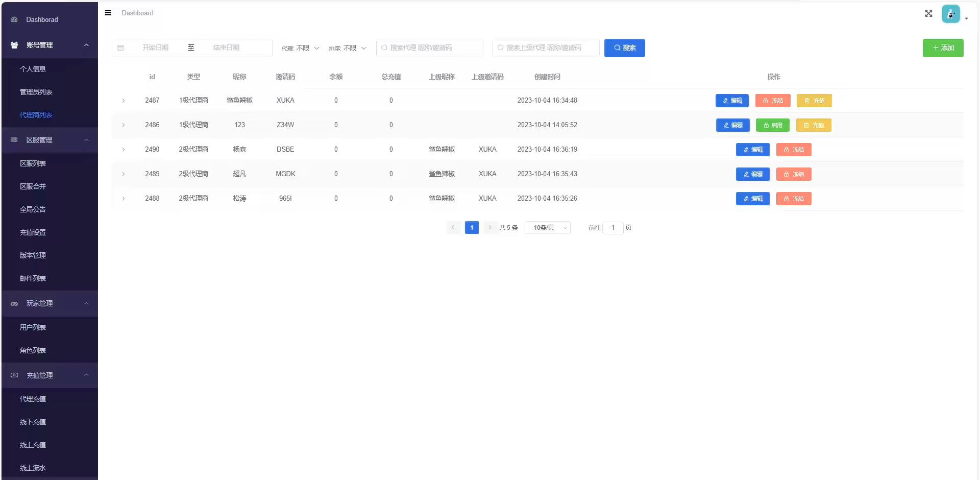This screenshot has width=980, height=480.
Task: Click the 账号管理 people icon
Action: point(14,45)
